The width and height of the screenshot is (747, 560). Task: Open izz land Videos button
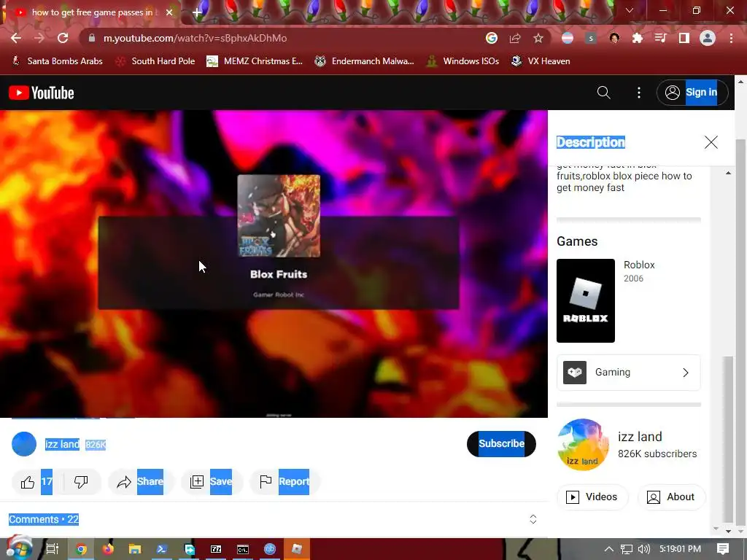click(592, 497)
